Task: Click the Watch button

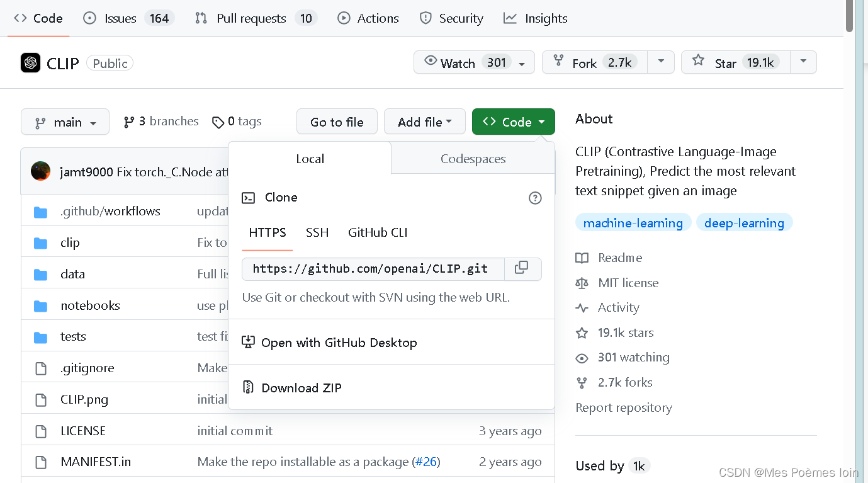Action: 474,62
